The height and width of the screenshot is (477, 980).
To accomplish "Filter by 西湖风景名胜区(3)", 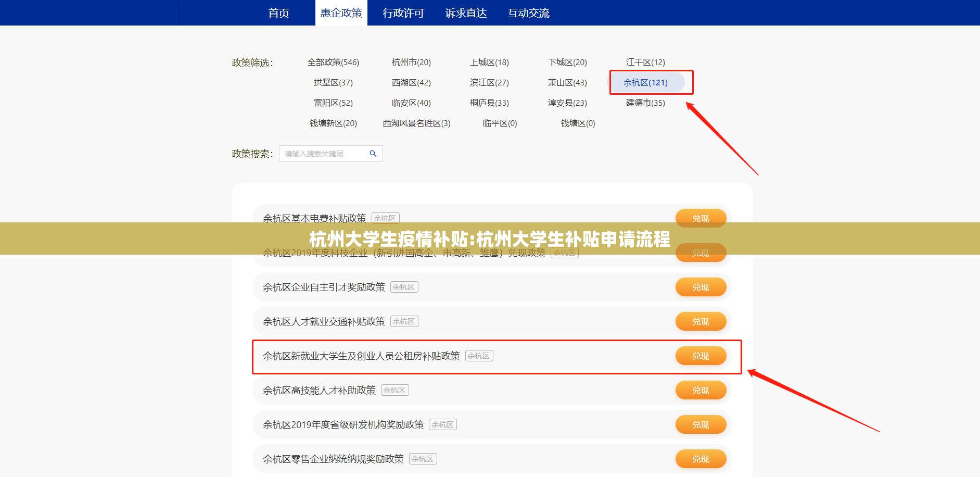I will (x=416, y=123).
